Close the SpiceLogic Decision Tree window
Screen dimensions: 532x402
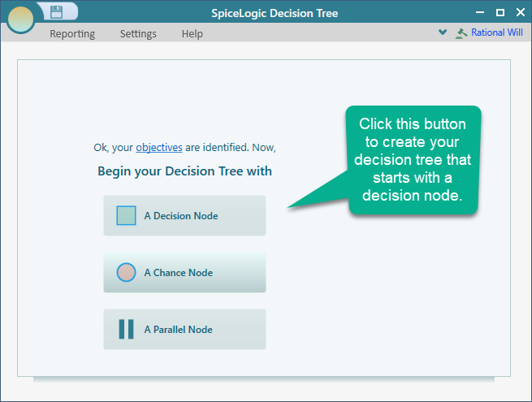pyautogui.click(x=521, y=12)
